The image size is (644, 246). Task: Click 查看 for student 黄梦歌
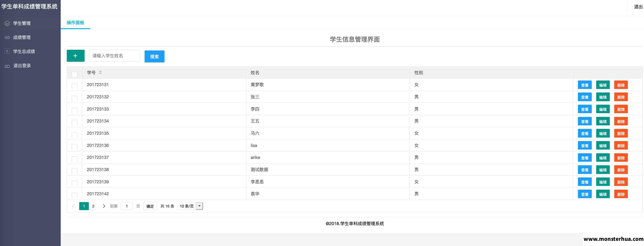(585, 85)
